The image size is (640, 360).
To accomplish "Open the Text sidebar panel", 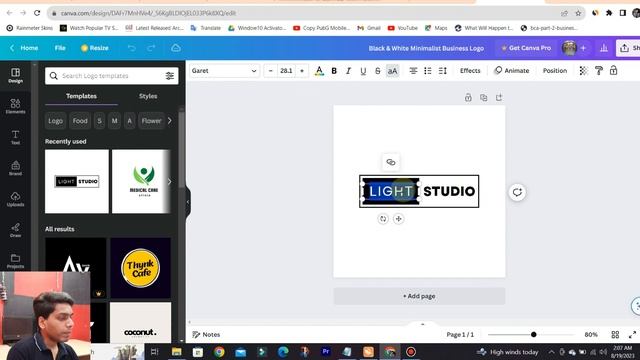I will [15, 137].
